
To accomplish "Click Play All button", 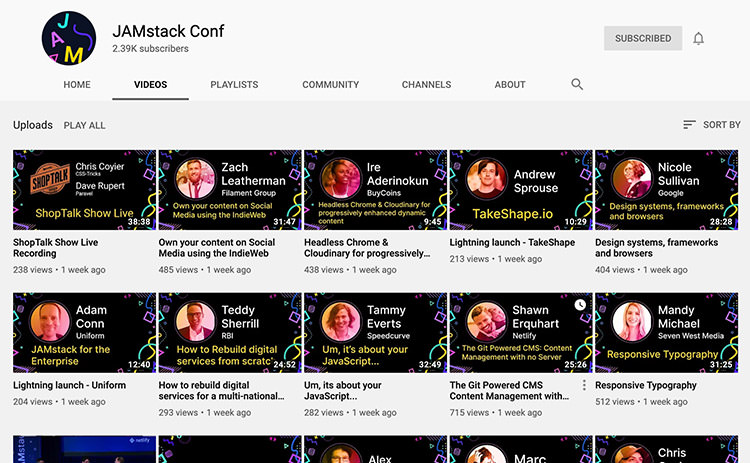I will click(x=84, y=125).
